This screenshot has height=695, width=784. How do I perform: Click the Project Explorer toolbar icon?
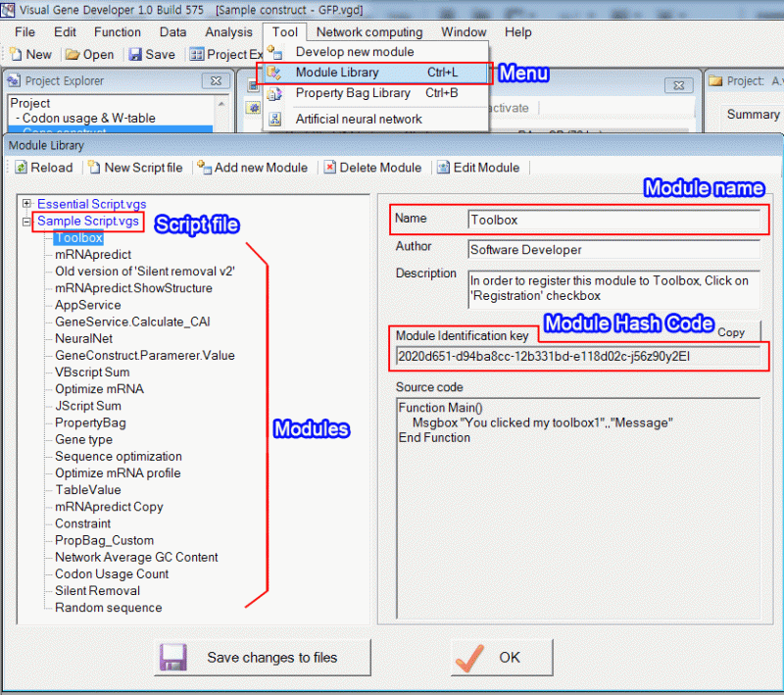click(x=197, y=54)
